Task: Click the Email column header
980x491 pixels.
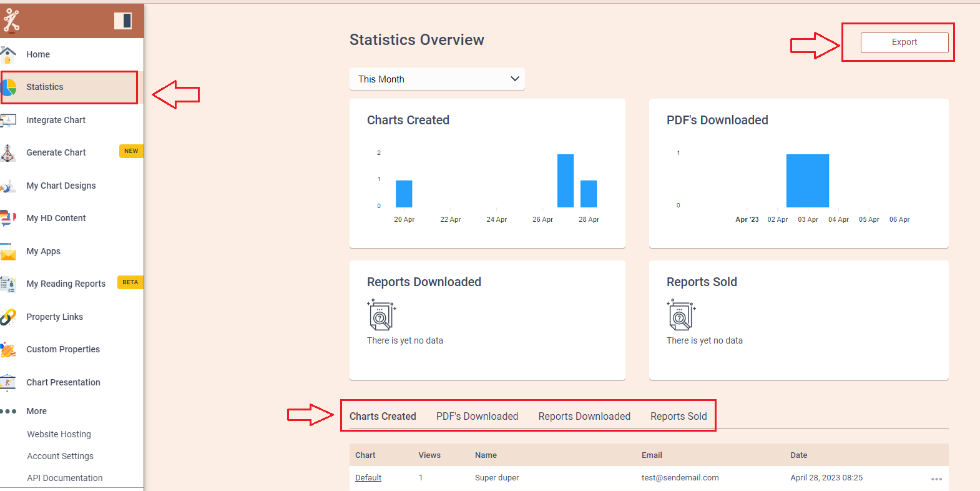Action: 652,455
